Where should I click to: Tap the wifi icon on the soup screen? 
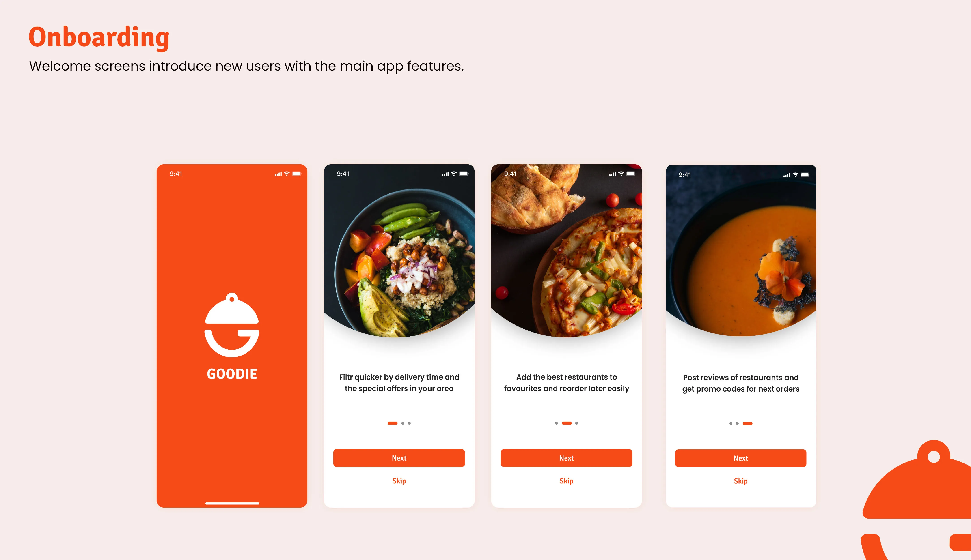(796, 175)
